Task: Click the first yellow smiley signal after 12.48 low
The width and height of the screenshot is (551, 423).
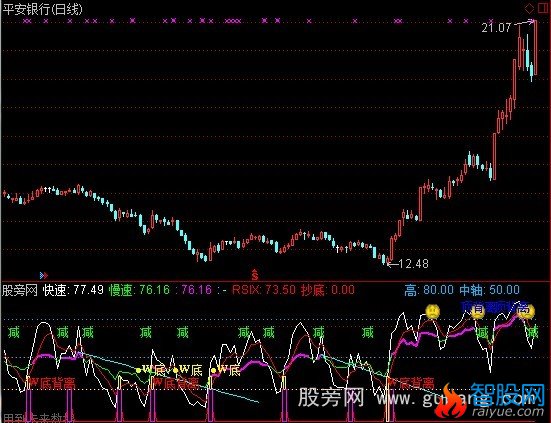Action: pyautogui.click(x=433, y=311)
